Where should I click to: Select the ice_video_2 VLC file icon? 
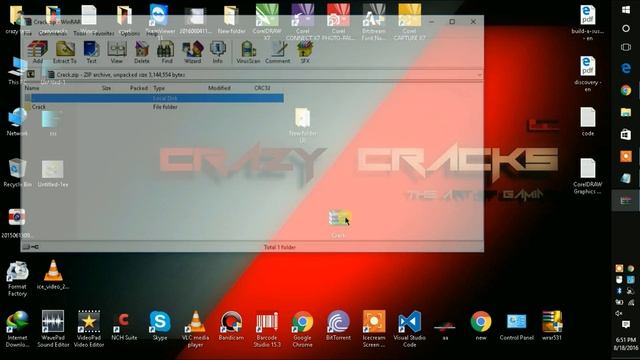coord(53,275)
